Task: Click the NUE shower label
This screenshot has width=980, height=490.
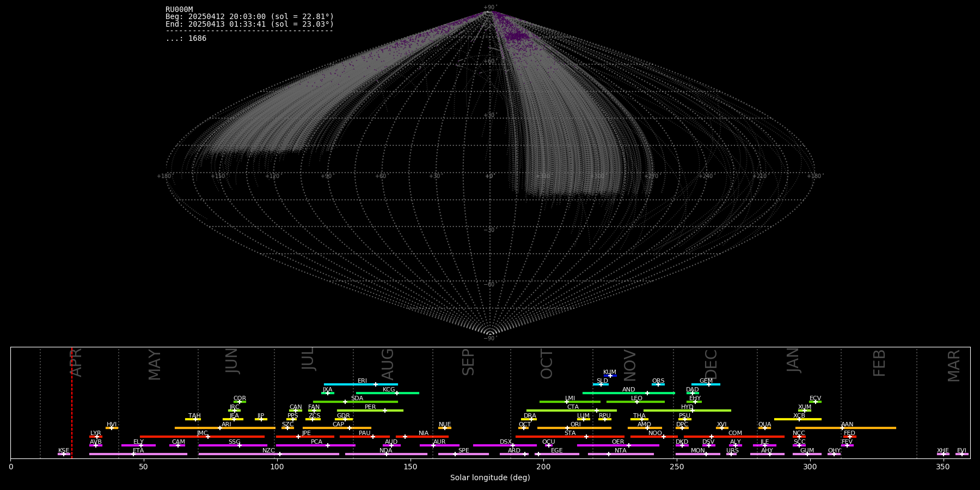Action: 445,424
